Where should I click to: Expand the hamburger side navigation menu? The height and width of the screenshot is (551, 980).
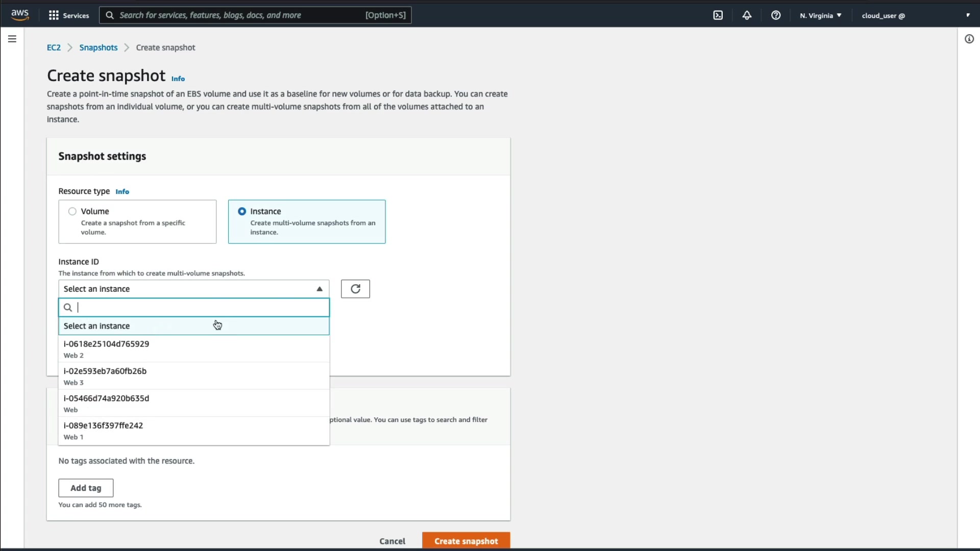tap(12, 39)
